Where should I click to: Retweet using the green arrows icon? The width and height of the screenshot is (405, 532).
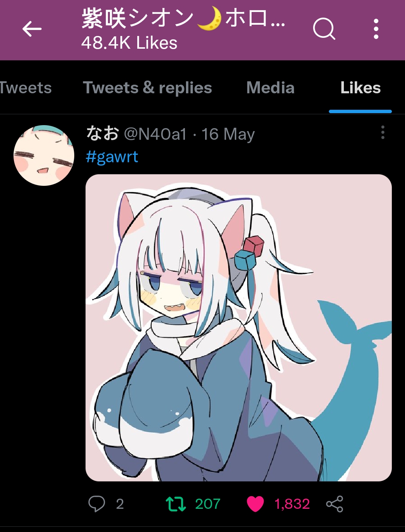(176, 504)
